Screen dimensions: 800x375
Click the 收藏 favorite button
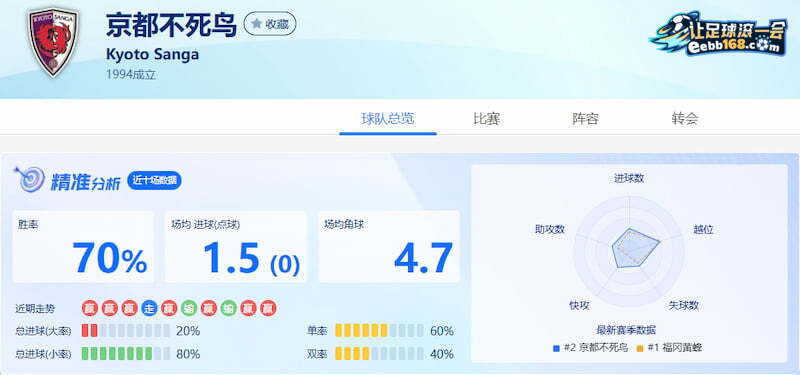coord(270,24)
